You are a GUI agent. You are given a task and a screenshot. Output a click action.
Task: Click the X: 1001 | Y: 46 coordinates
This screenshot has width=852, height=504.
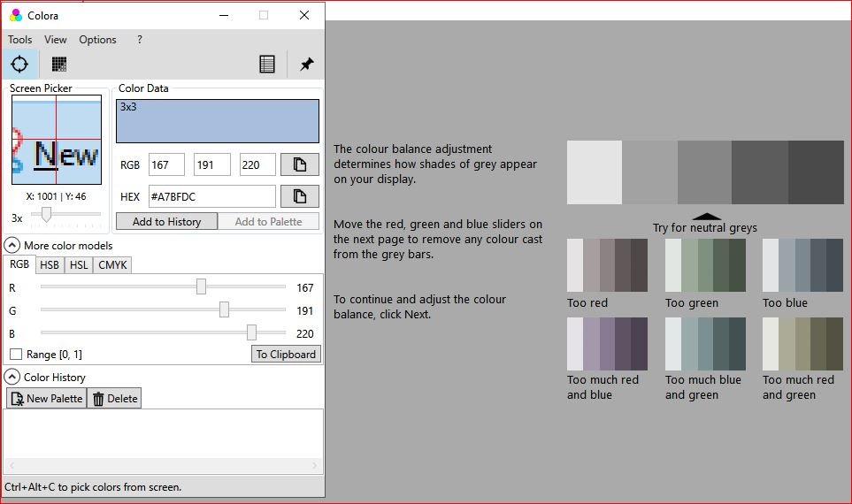point(56,196)
